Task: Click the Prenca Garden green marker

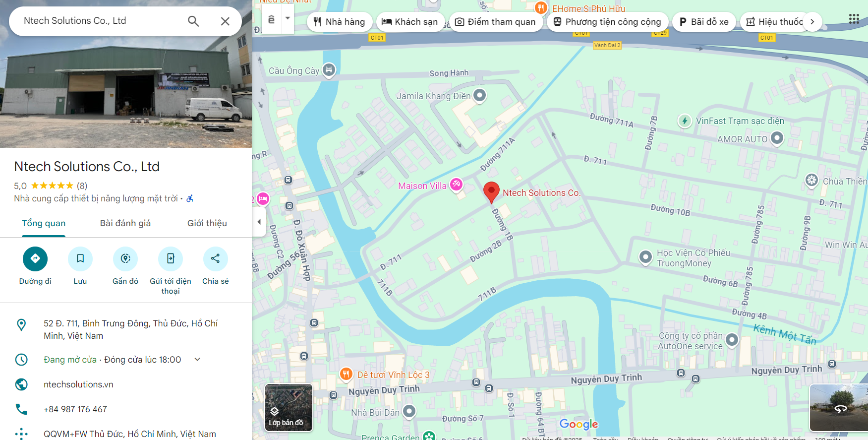Action: click(429, 437)
